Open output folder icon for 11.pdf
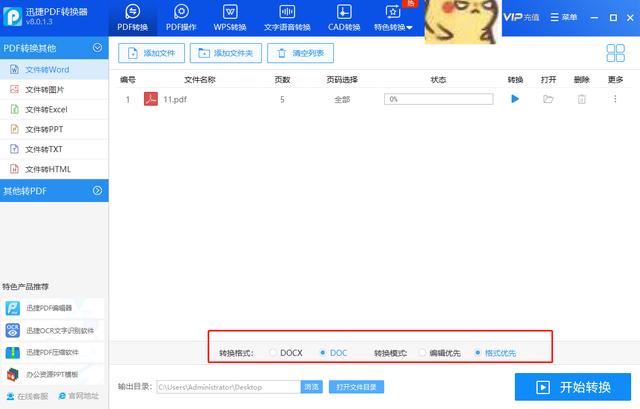 click(x=548, y=99)
